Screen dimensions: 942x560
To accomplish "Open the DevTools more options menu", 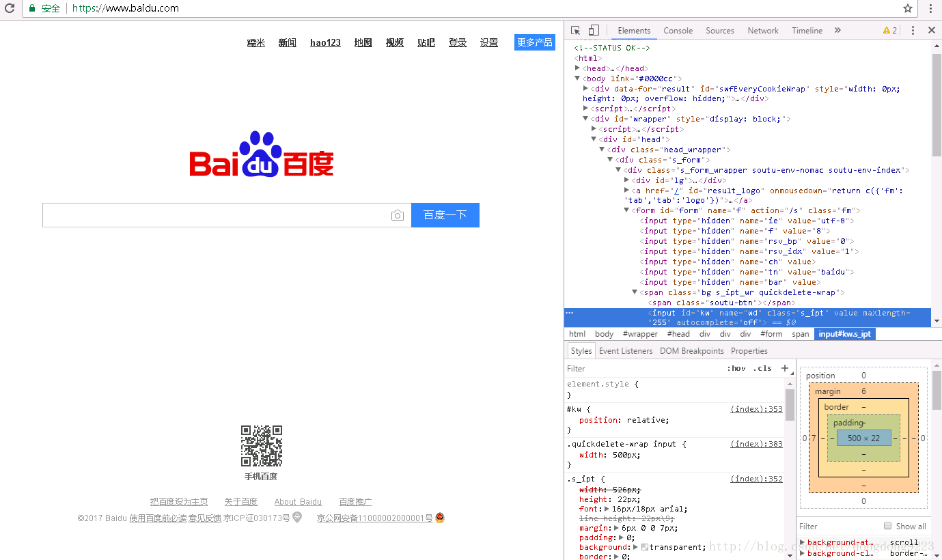I will pyautogui.click(x=913, y=30).
